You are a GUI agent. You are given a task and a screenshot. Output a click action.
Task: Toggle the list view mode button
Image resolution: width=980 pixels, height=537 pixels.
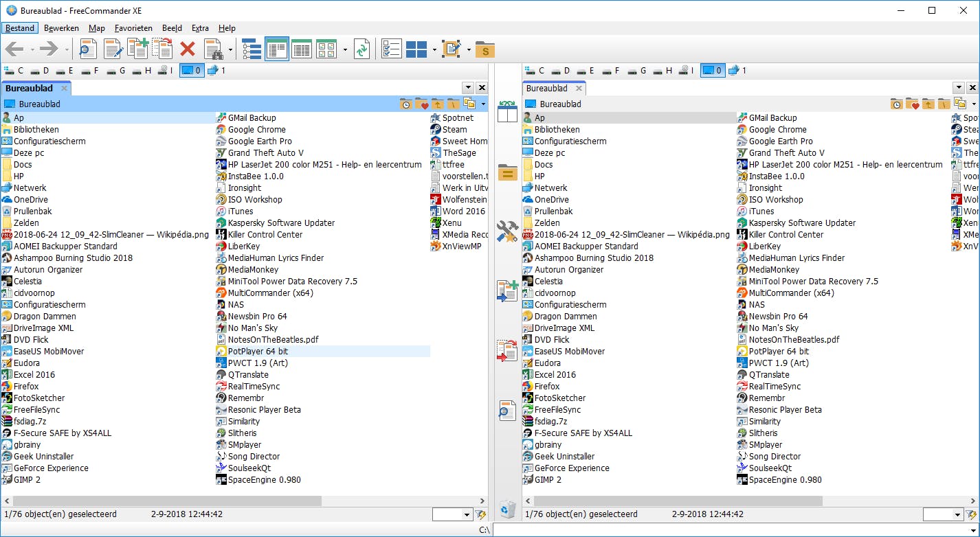[x=277, y=49]
